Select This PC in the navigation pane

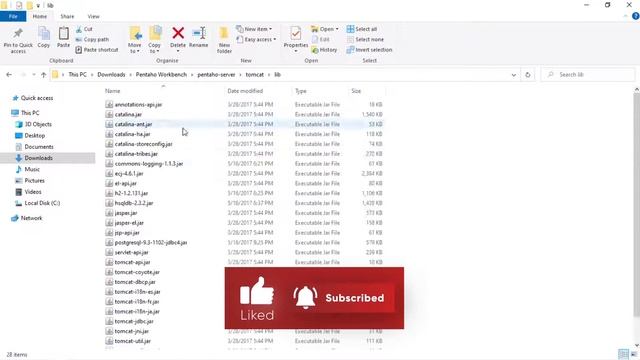(25, 113)
